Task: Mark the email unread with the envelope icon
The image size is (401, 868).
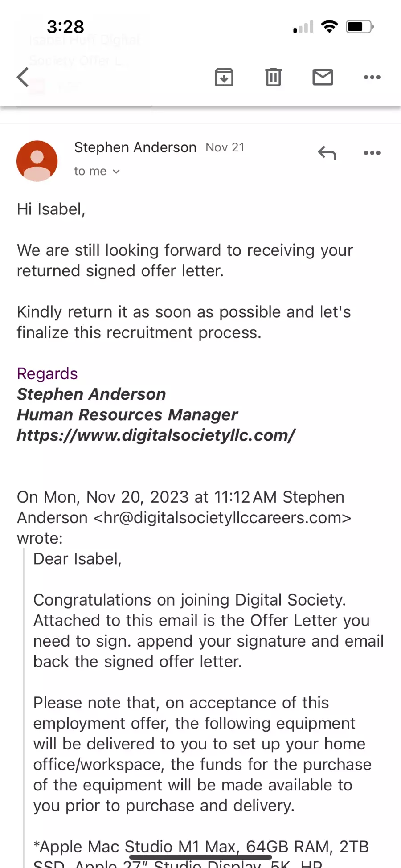Action: pyautogui.click(x=323, y=77)
